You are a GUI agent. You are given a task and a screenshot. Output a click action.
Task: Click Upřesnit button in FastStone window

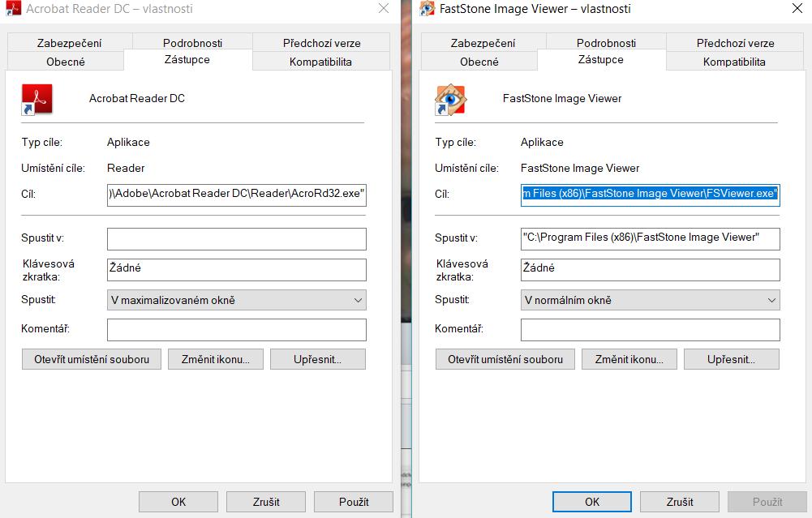coord(731,359)
